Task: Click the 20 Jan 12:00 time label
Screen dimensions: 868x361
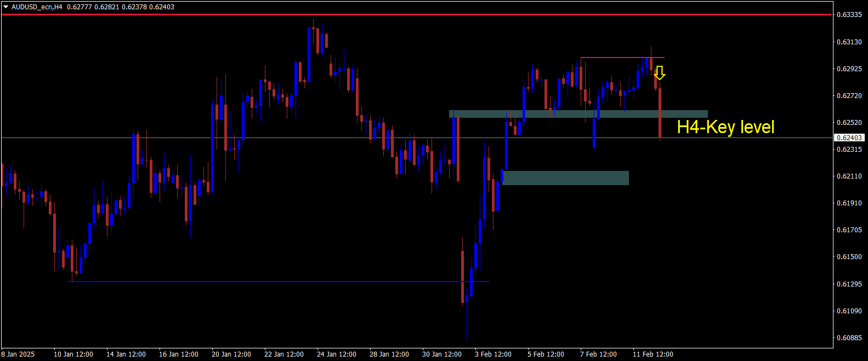Action: (x=231, y=354)
